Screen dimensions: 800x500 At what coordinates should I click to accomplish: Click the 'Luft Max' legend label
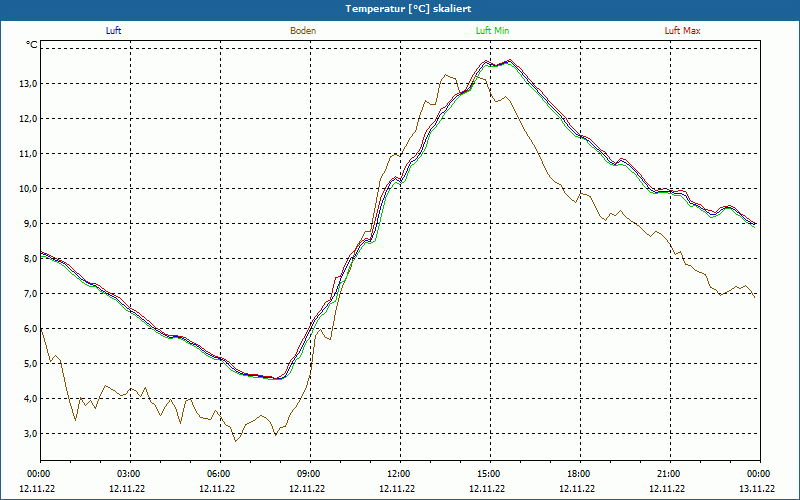(682, 31)
